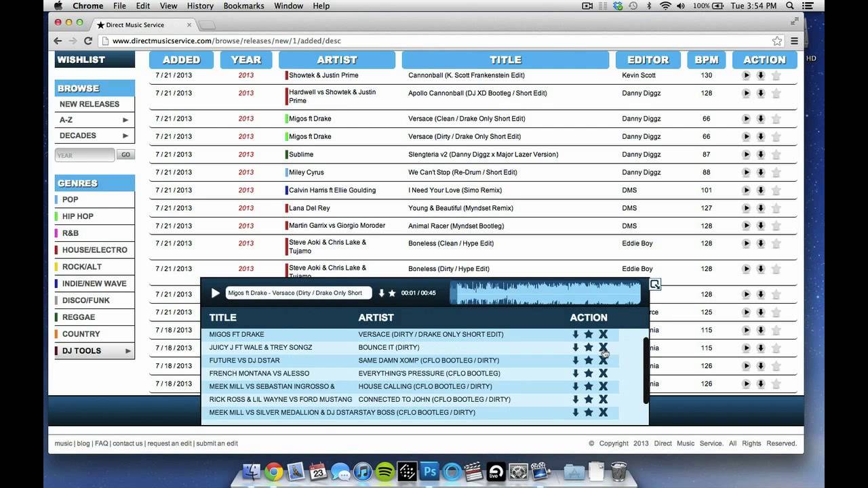This screenshot has height=488, width=868.
Task: Download Connected to John playlist track
Action: pyautogui.click(x=576, y=399)
